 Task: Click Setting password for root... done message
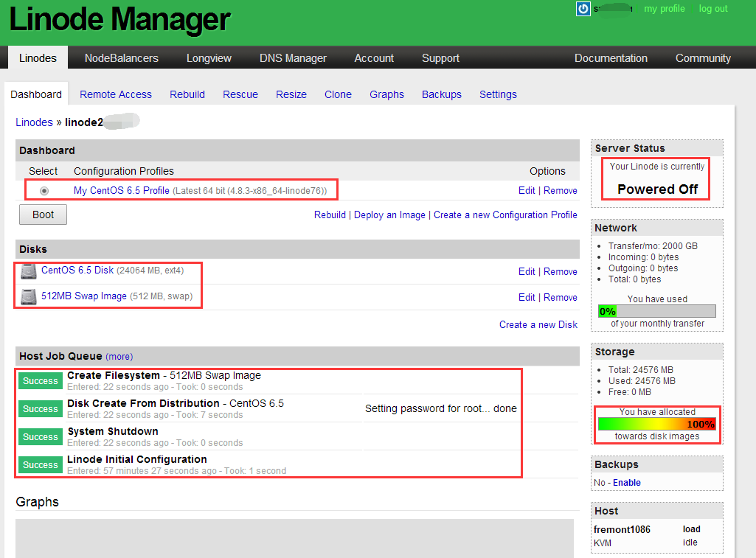pyautogui.click(x=440, y=408)
